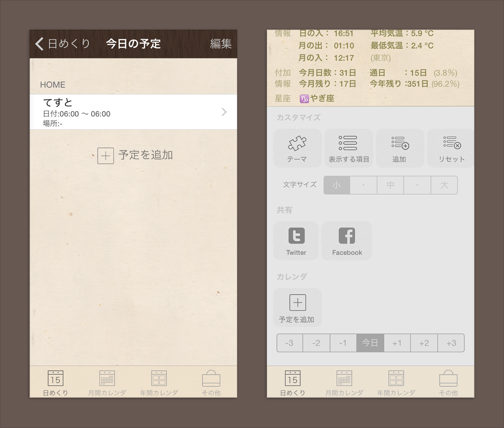Tap 月の入： 12:17 line
The image size is (504, 428).
pyautogui.click(x=326, y=58)
